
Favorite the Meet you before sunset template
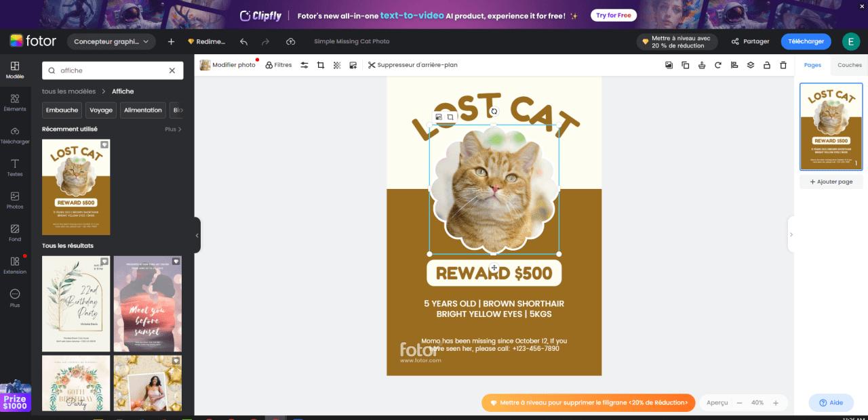pyautogui.click(x=176, y=261)
